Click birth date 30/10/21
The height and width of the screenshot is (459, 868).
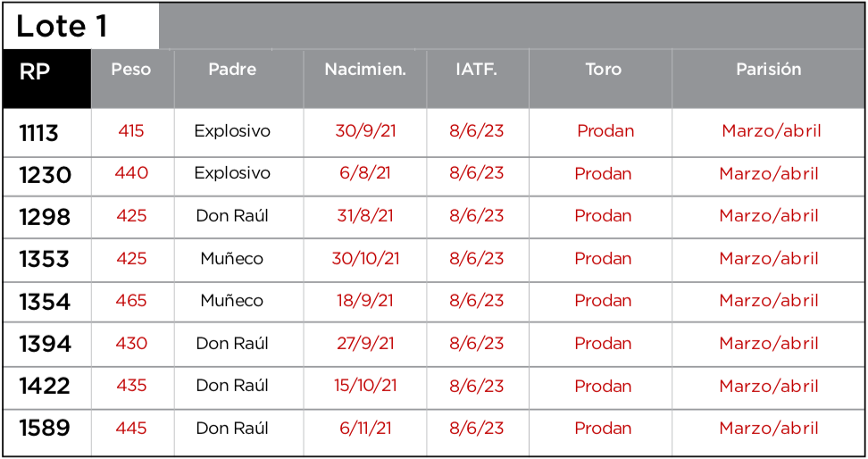point(365,259)
